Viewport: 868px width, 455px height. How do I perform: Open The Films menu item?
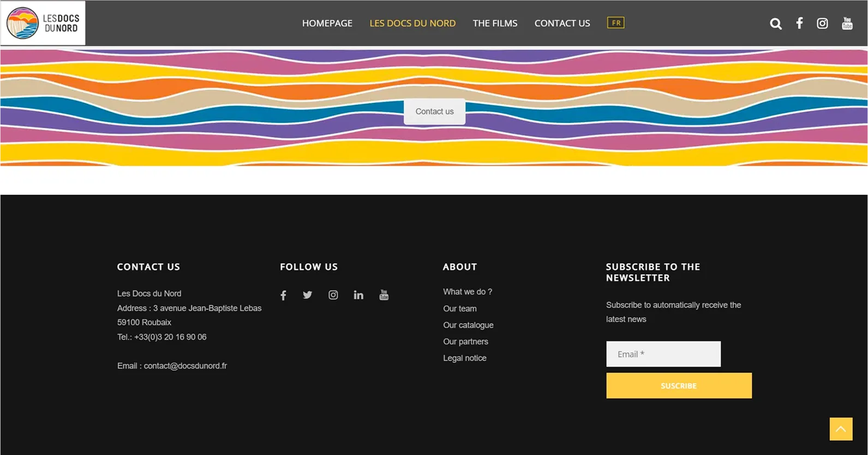[495, 23]
